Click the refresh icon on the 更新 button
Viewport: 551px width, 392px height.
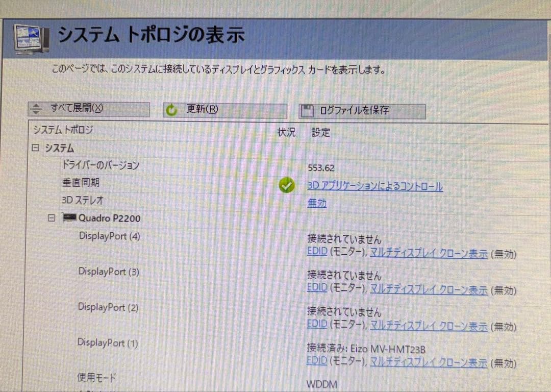coord(170,110)
